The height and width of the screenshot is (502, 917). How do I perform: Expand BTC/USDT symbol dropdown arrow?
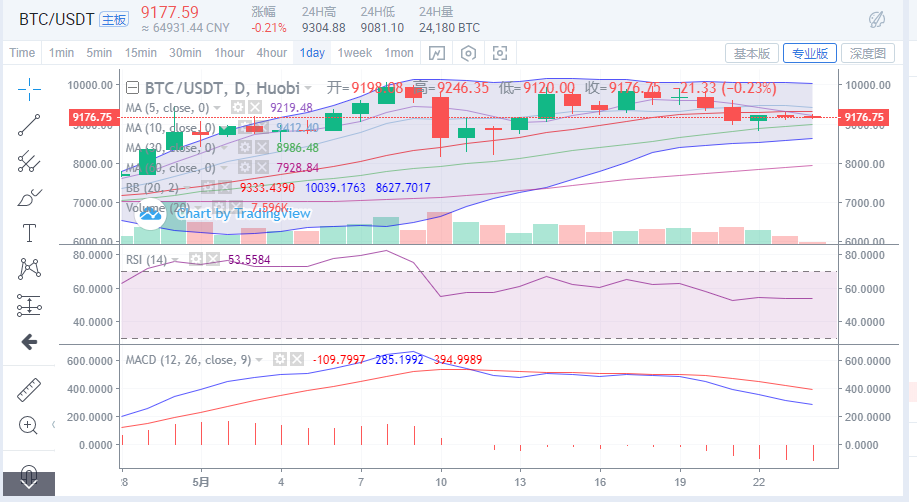[308, 89]
